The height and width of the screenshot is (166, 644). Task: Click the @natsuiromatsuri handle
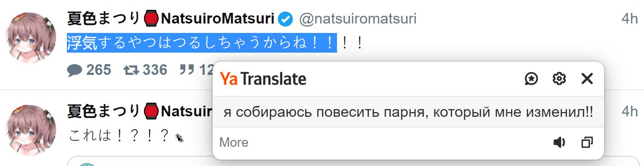coord(358,19)
